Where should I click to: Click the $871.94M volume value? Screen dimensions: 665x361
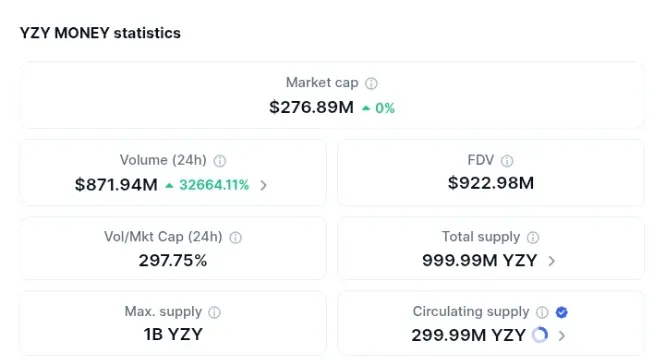116,185
